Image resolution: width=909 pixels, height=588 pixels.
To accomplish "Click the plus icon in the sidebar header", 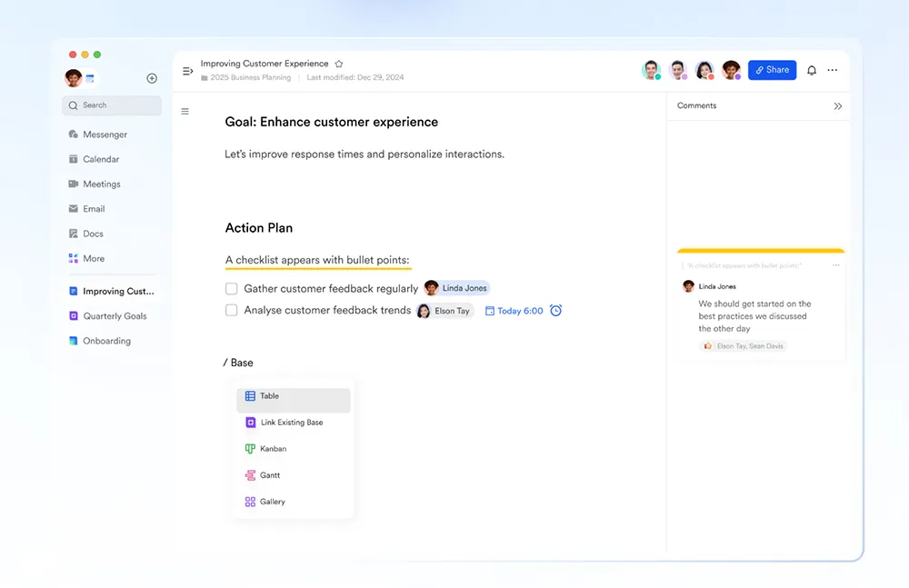I will click(x=152, y=79).
